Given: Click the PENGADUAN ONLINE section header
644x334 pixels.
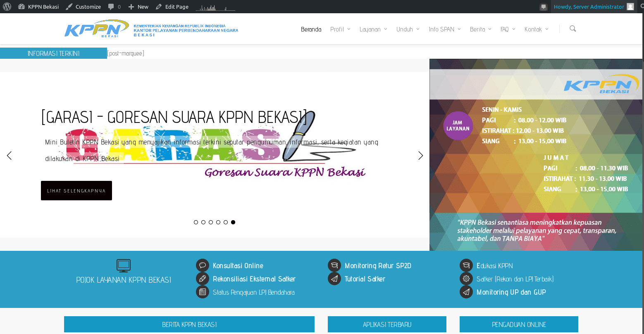Looking at the screenshot, I should click(x=519, y=324).
